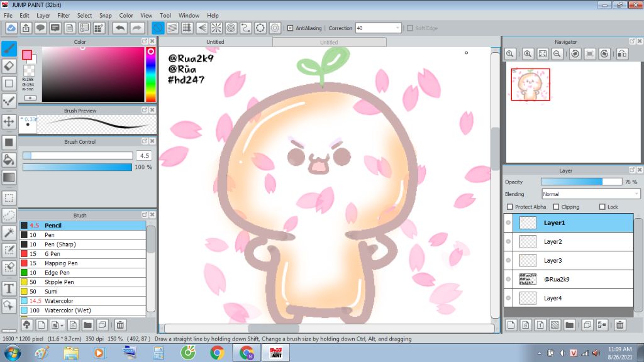This screenshot has height=362, width=644.
Task: Enable the Clipping checkbox
Action: pyautogui.click(x=556, y=207)
